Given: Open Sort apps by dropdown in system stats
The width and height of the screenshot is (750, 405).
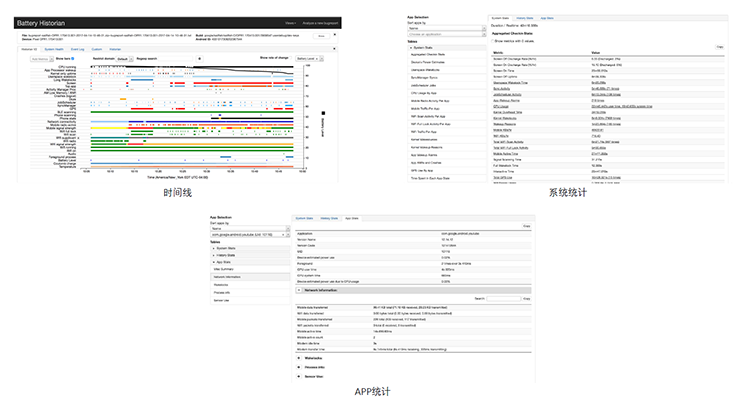Looking at the screenshot, I should (x=446, y=29).
